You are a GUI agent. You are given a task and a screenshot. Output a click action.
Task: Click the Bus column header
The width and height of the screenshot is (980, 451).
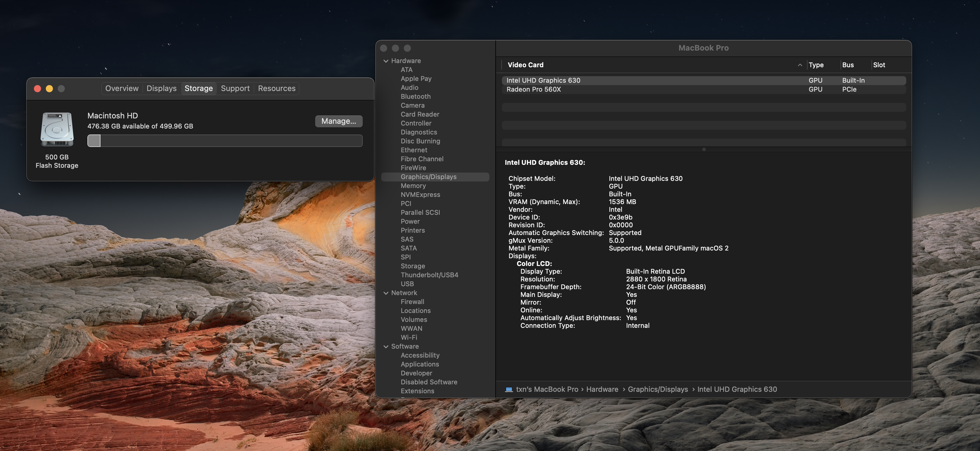(848, 65)
